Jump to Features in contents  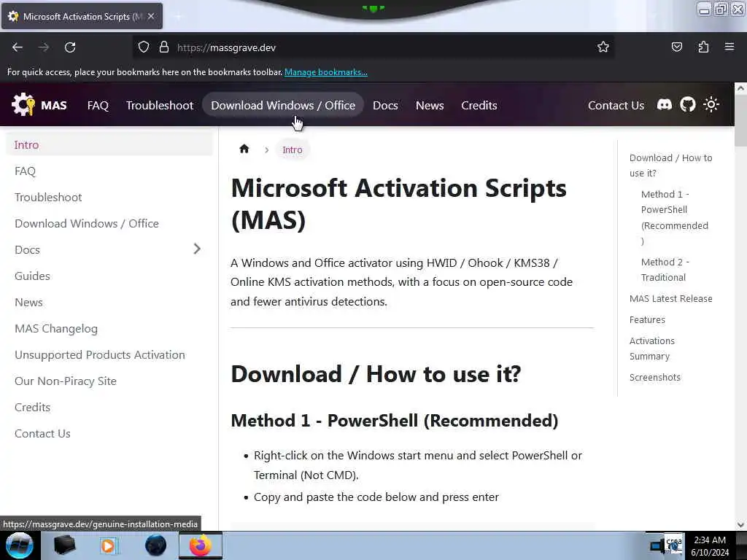coord(647,319)
